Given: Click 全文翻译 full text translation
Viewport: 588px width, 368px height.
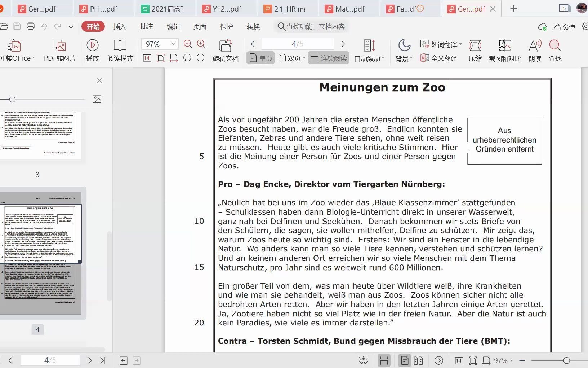Looking at the screenshot, I should click(x=439, y=58).
